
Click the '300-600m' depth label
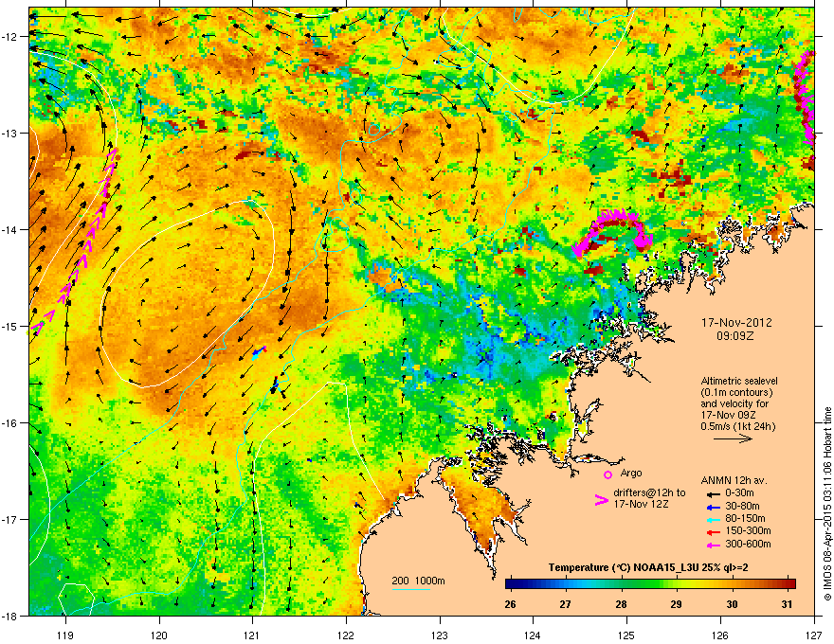(748, 544)
